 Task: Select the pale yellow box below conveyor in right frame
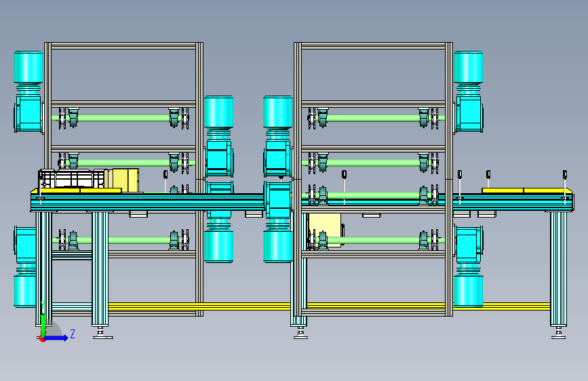(x=324, y=230)
